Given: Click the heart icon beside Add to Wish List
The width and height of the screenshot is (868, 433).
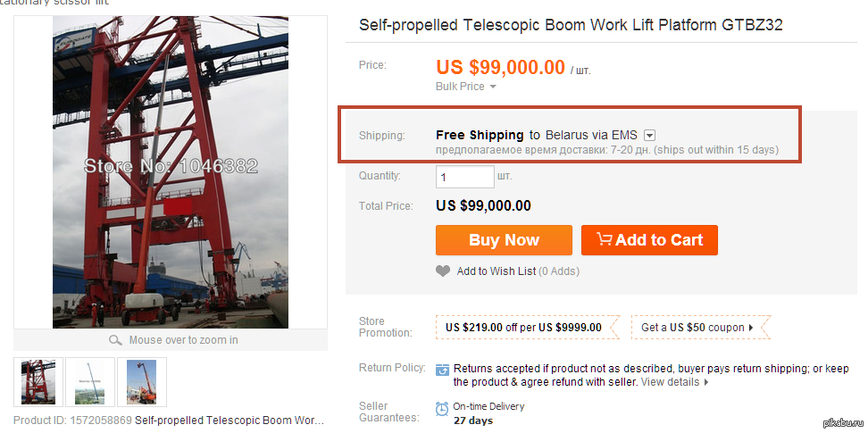Looking at the screenshot, I should [x=443, y=271].
